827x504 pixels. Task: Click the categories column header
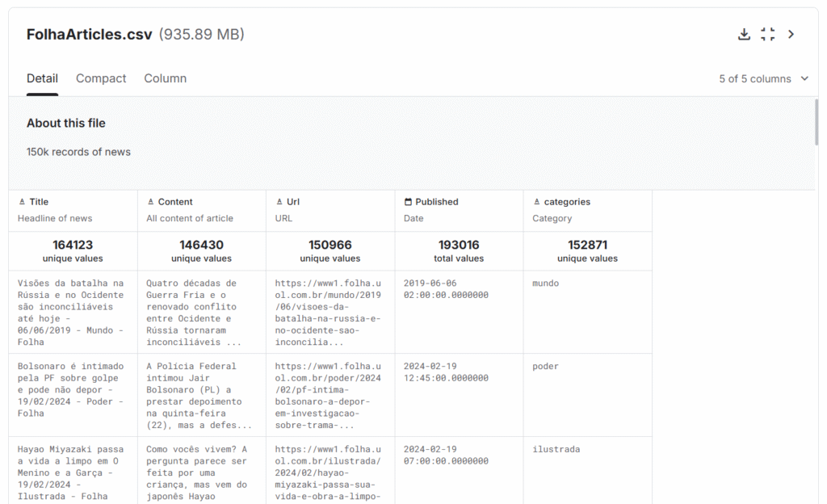click(567, 202)
